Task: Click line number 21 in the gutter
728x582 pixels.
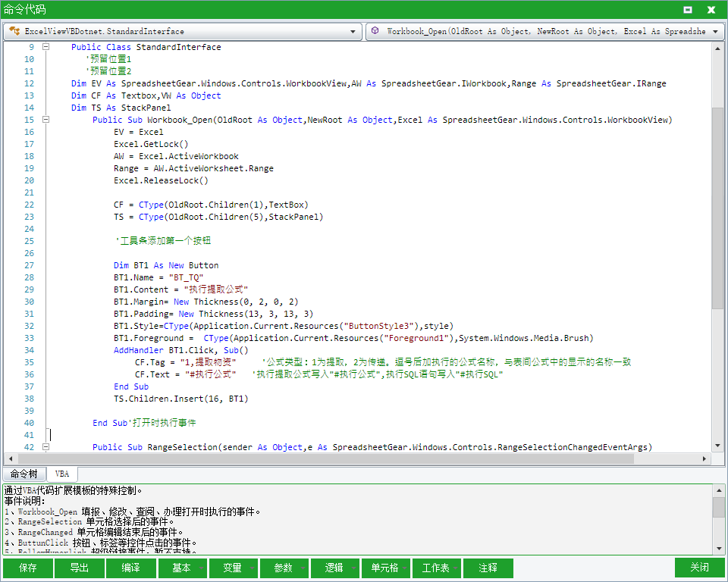Action: coord(30,192)
